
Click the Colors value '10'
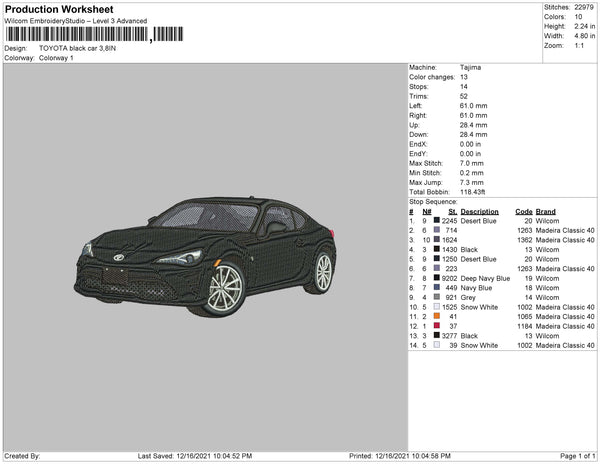click(x=578, y=17)
